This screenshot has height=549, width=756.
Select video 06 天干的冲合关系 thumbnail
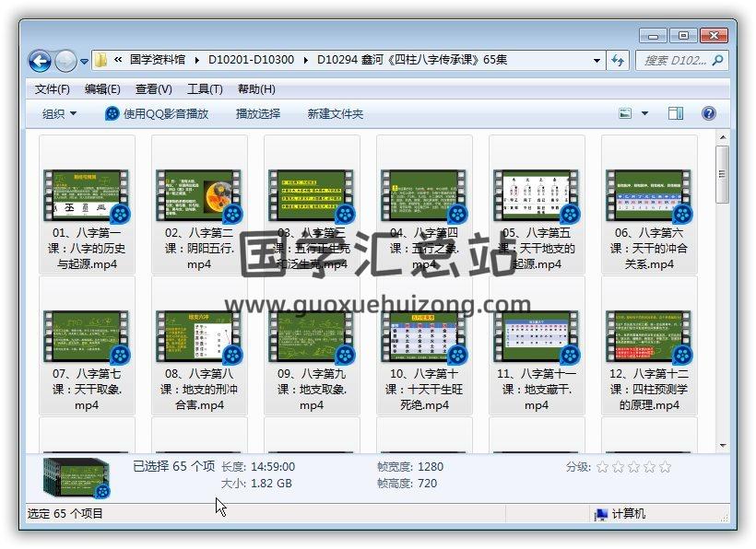coord(649,195)
